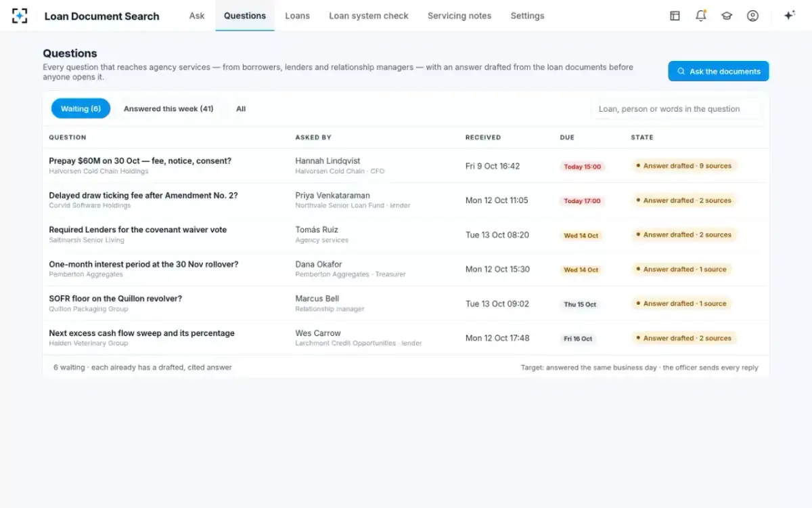Open question 'Prepay $60M on 30 Oct'
This screenshot has width=812, height=508.
[x=140, y=161]
